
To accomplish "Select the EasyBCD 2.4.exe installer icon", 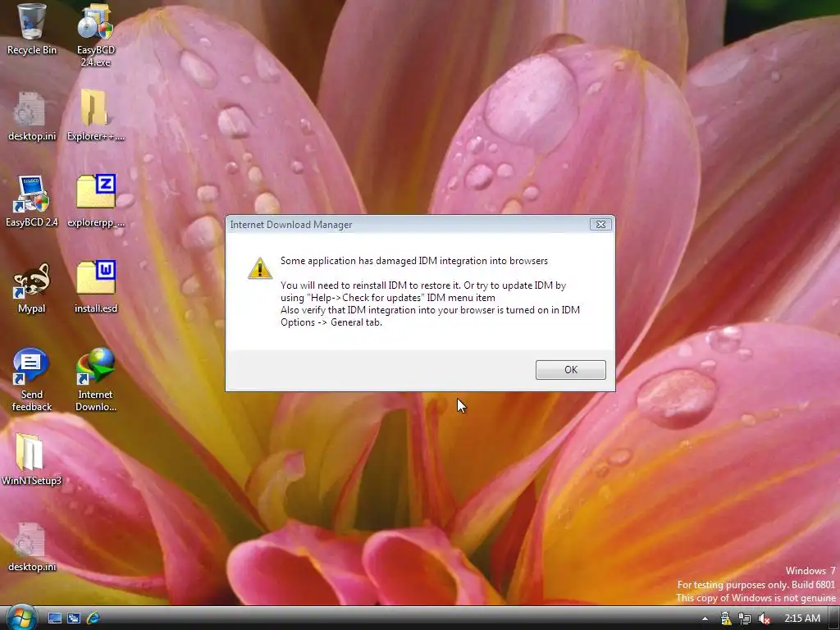I will tap(96, 34).
